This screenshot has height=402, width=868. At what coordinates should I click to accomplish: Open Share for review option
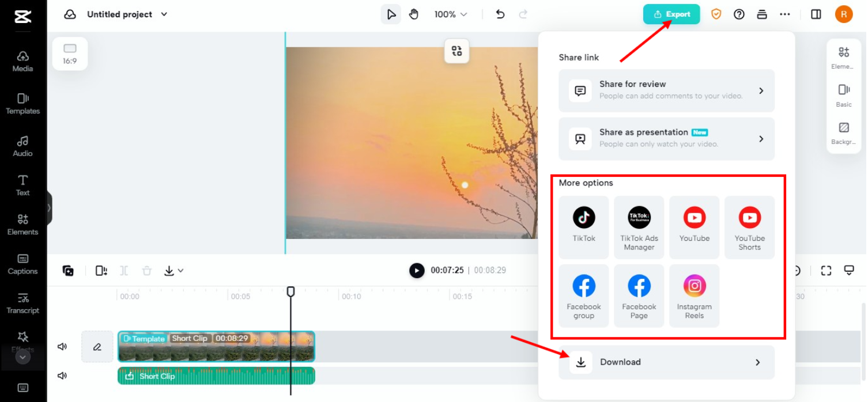(666, 90)
